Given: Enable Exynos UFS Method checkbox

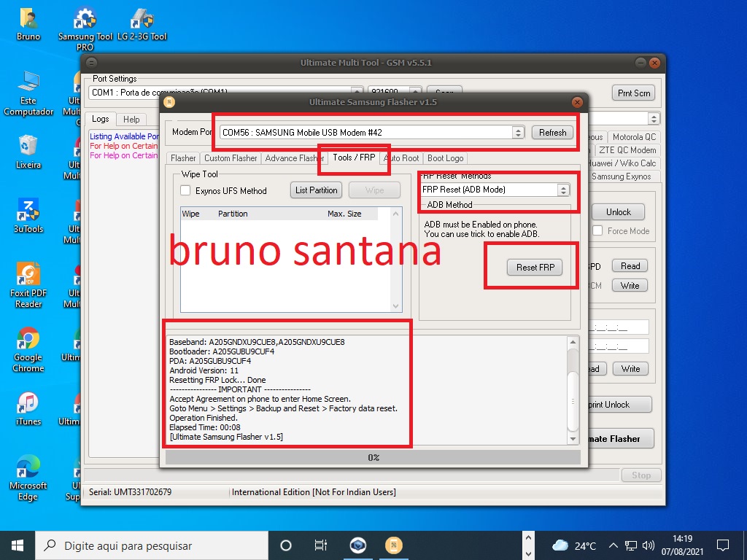Looking at the screenshot, I should 186,191.
